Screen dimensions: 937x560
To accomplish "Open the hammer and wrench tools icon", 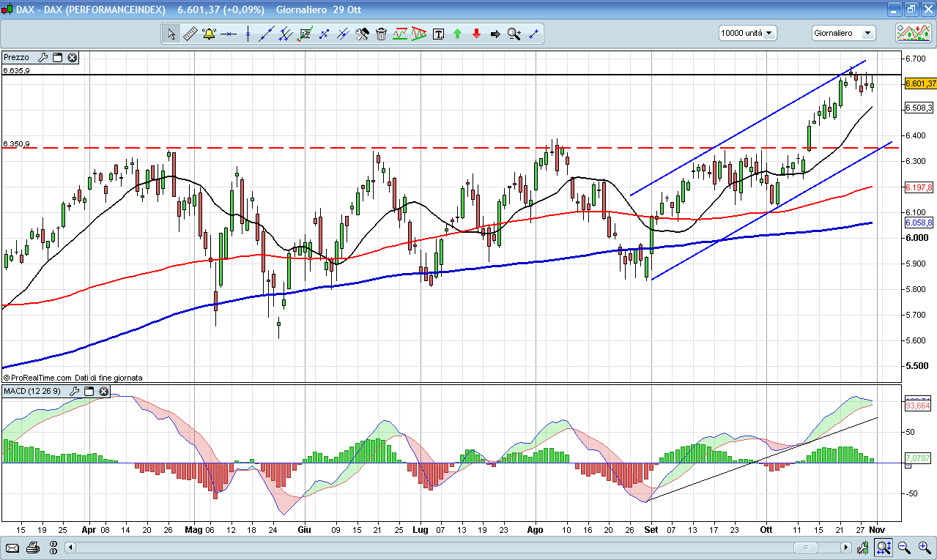I will (x=362, y=34).
